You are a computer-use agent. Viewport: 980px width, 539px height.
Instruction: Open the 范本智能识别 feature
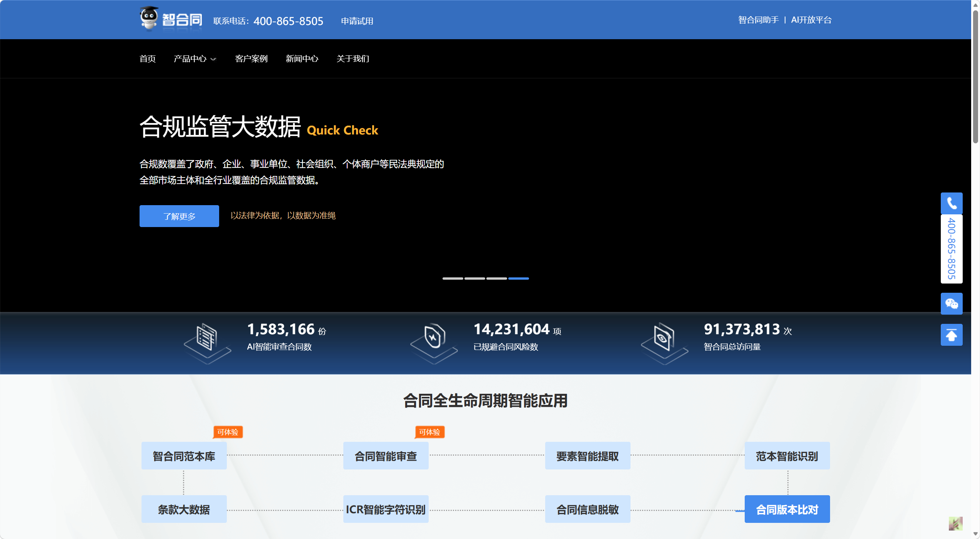pyautogui.click(x=787, y=456)
